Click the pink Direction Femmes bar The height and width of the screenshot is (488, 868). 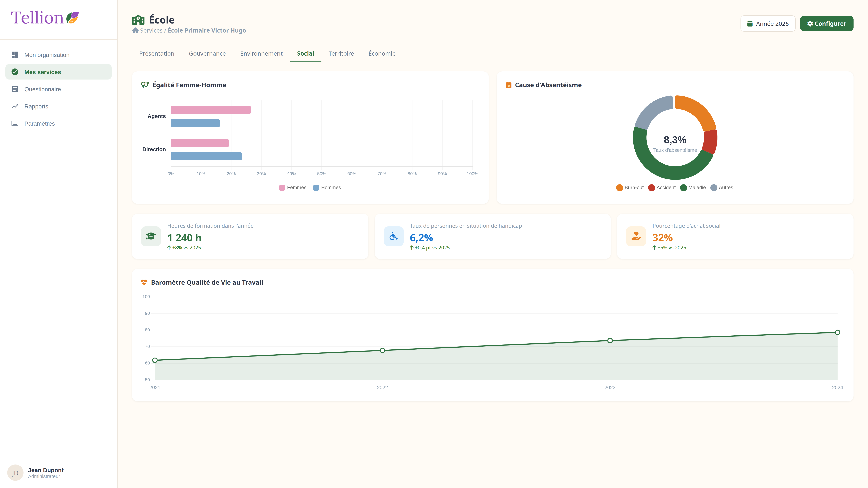(x=200, y=143)
